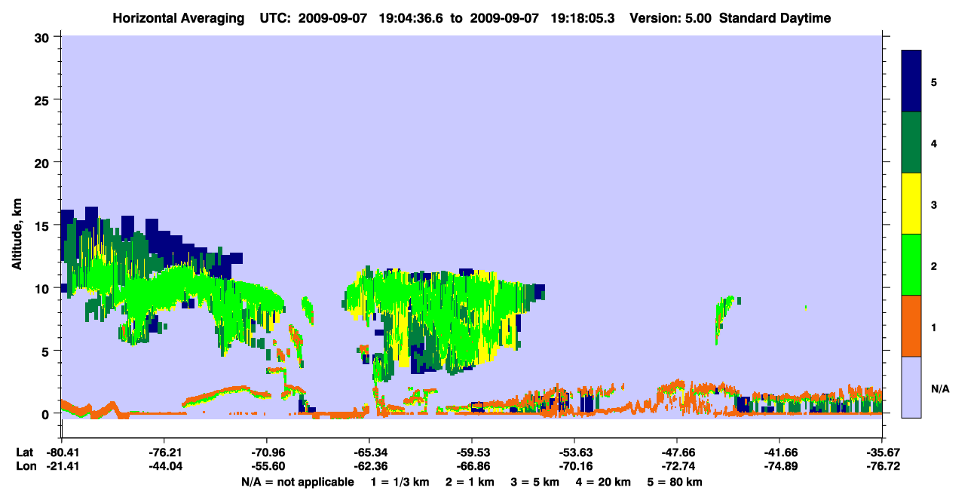
Task: Click the "4 = 20 km" legend entry
Action: pos(603,482)
